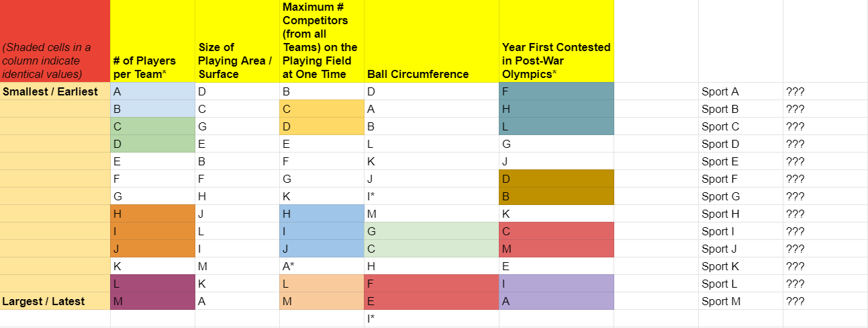
Task: Click the 'Size of Playing Area / Surface' header
Action: [x=237, y=41]
